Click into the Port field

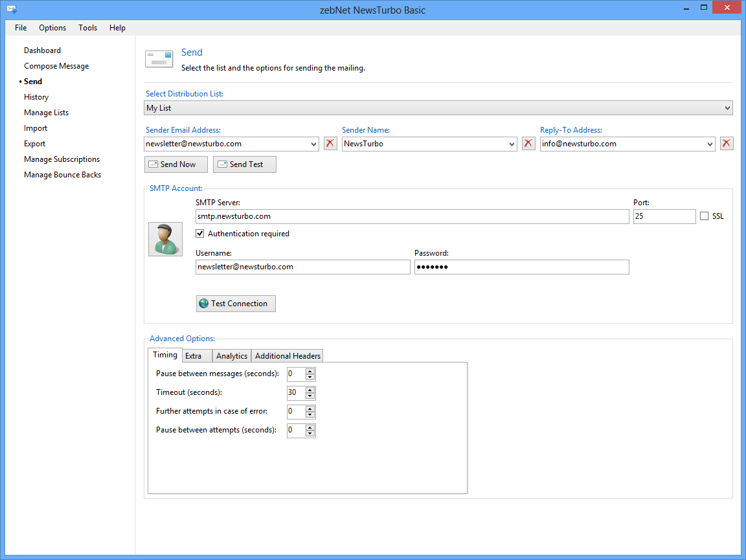(x=664, y=216)
